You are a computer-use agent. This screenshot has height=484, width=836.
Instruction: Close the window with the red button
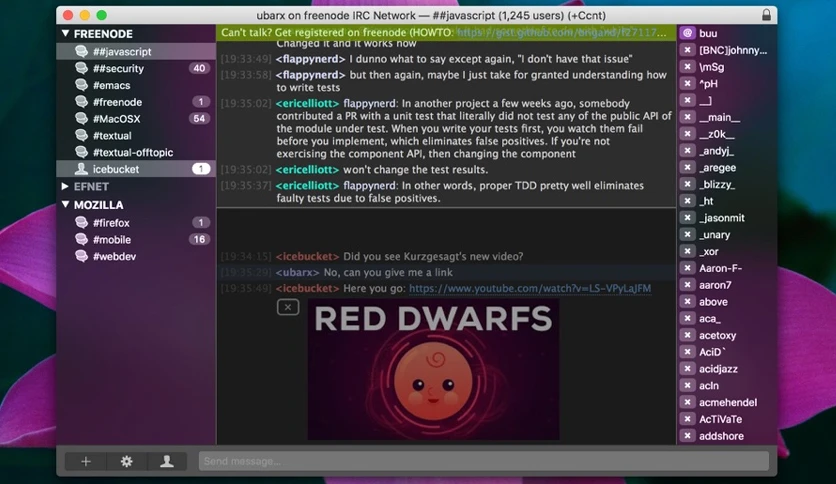[x=68, y=15]
